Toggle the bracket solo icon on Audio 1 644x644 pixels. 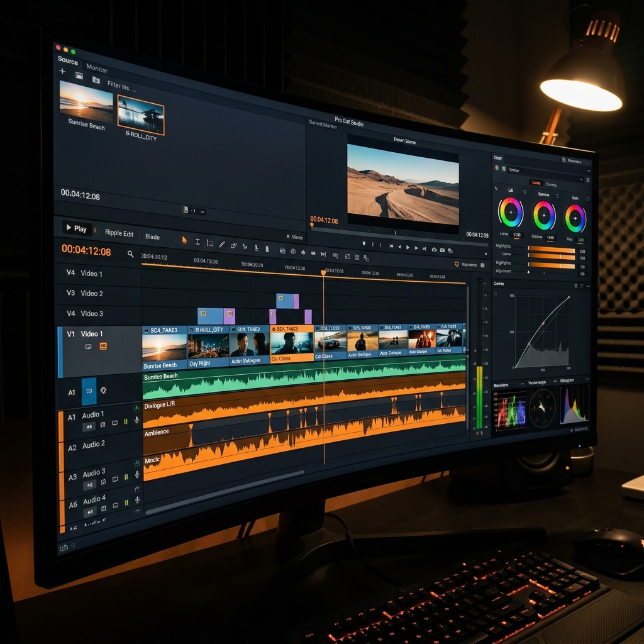pos(103,425)
